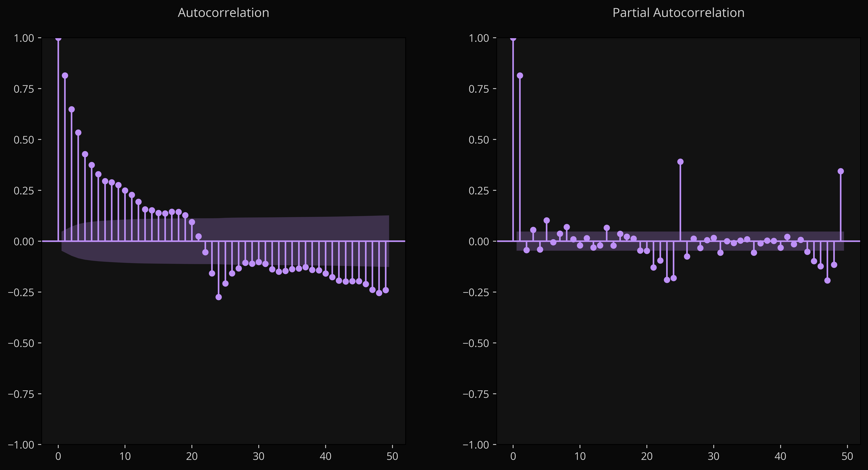Click the lag 25 spike marker in Partial Autocorrelation
The image size is (868, 470).
pos(680,162)
